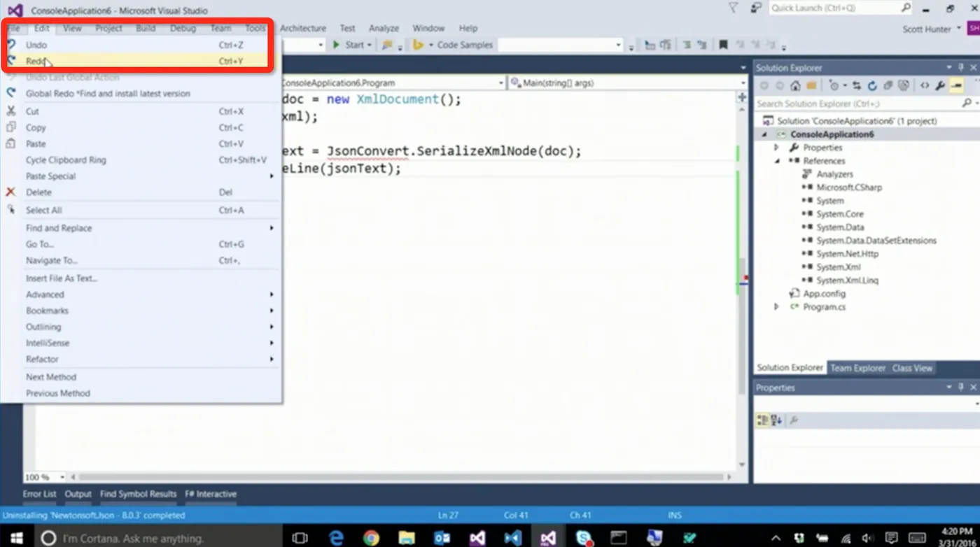Screen dimensions: 980x547
Task: Click the wrench Properties icon in Solution Explorer toolbar
Action: click(x=940, y=86)
